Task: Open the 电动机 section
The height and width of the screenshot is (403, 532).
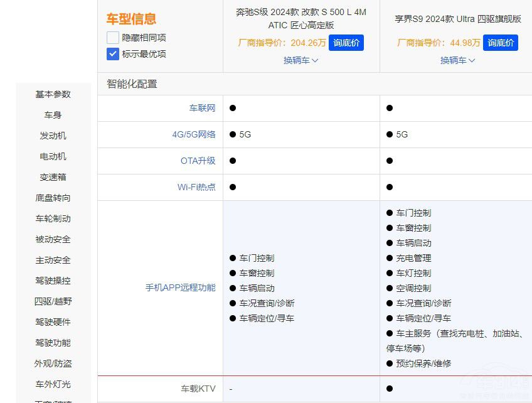Action: coord(53,156)
